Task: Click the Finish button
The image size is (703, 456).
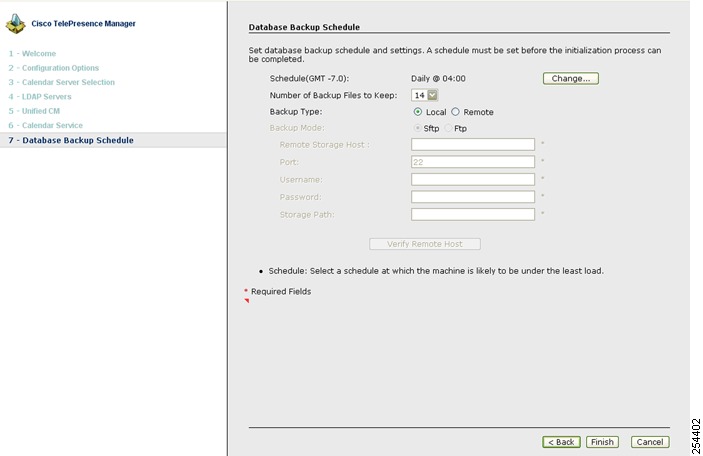Action: (602, 442)
